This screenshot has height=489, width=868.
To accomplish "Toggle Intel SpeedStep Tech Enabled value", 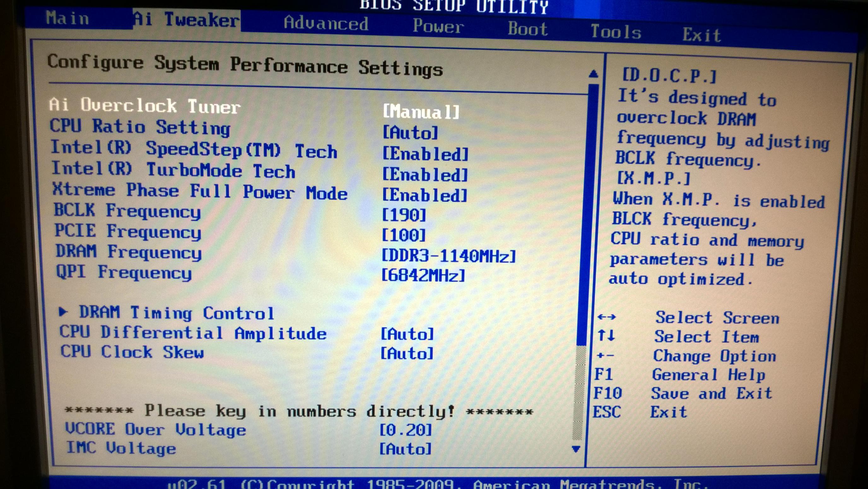I will pos(425,154).
